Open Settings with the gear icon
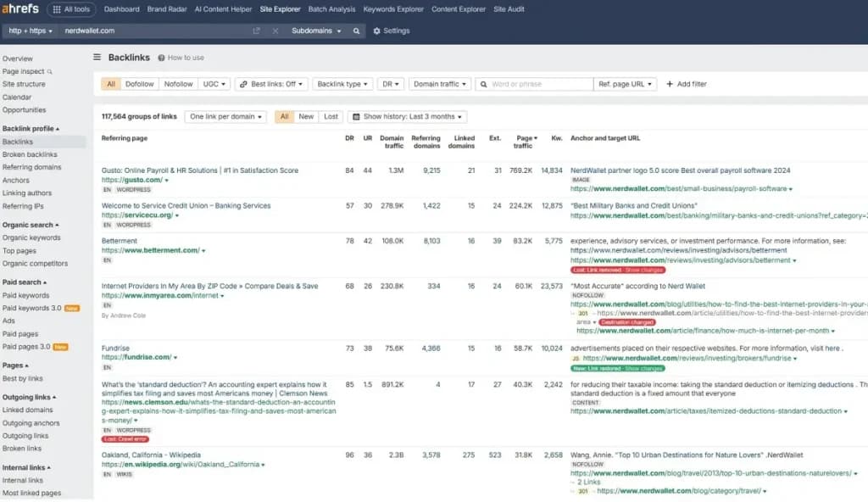The image size is (868, 502). pos(376,31)
